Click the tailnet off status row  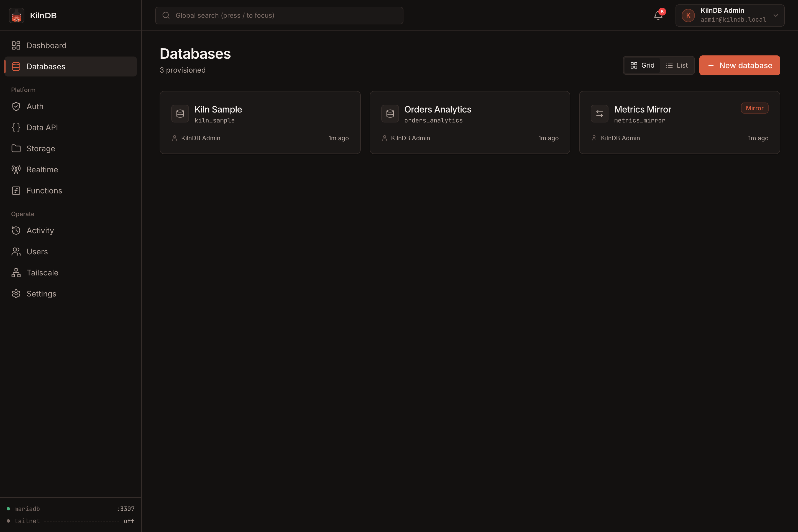pos(71,521)
